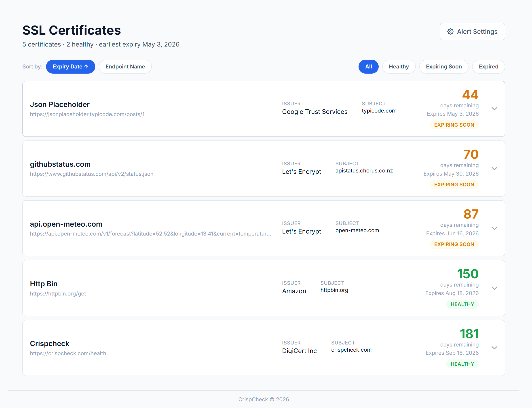This screenshot has height=408, width=532.
Task: Click the crispcheck.com/health URL
Action: click(x=68, y=353)
